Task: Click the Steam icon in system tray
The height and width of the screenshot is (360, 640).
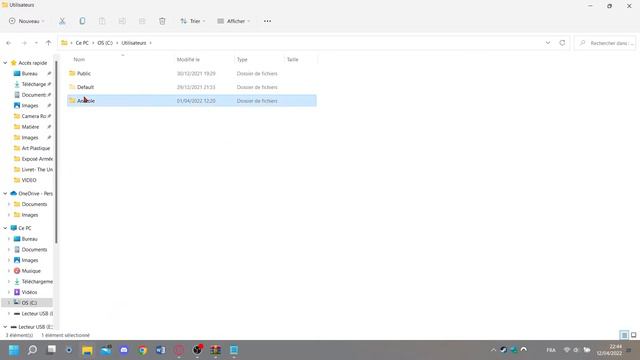Action: 504,350
